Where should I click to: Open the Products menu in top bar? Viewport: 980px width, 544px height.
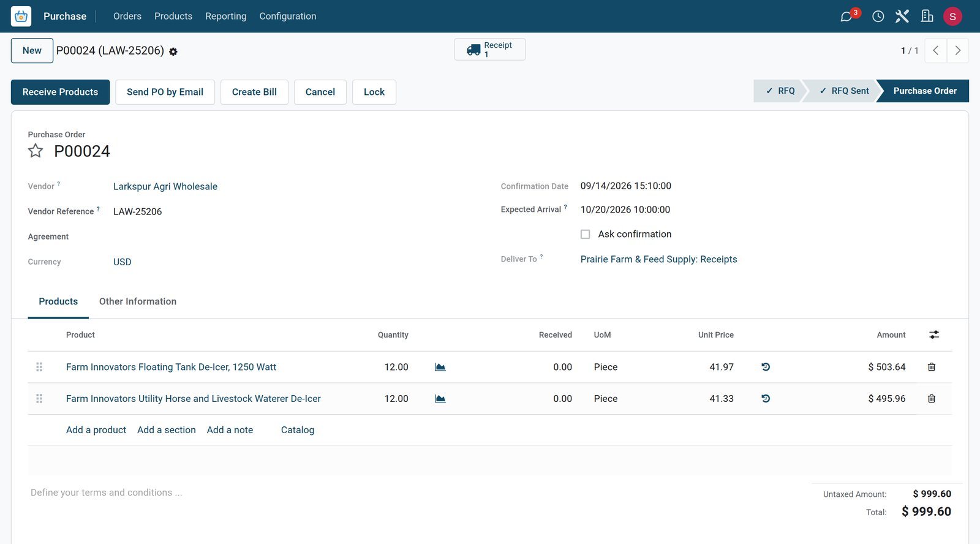[173, 17]
